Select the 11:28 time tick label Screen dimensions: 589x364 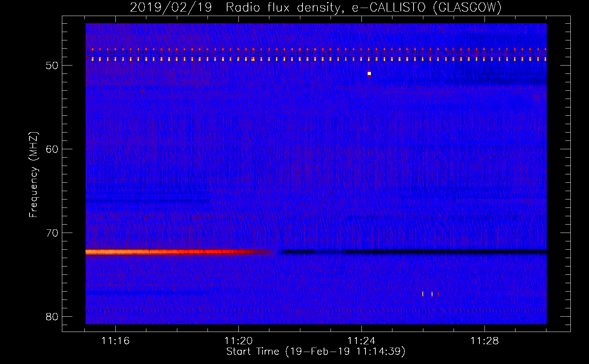pos(485,341)
